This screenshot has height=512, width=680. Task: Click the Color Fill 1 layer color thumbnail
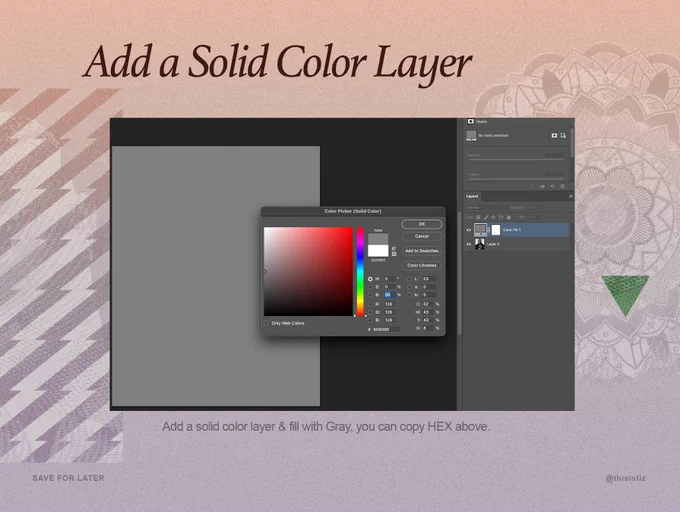(481, 230)
